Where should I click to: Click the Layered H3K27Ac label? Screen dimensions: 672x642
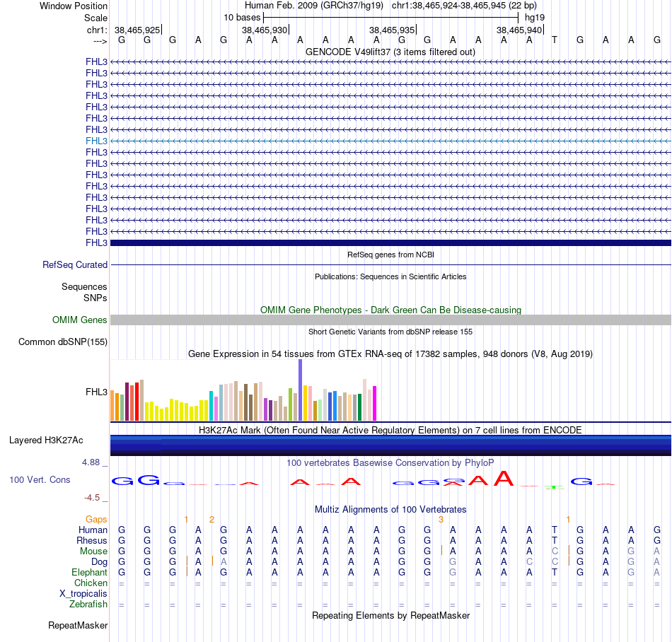[x=46, y=440]
